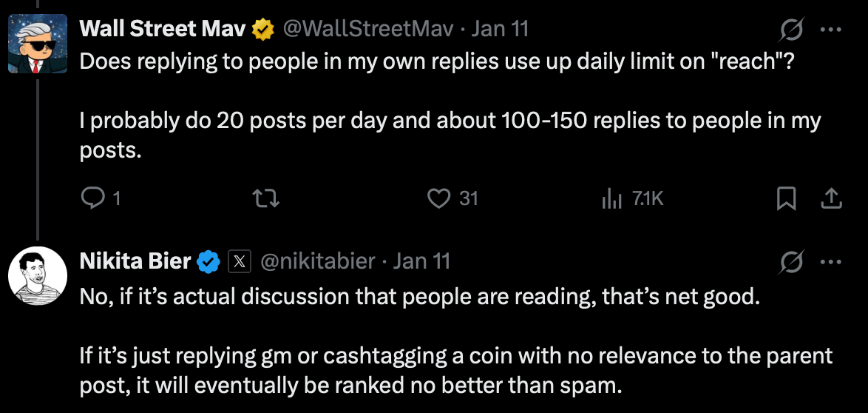Click the Grok icon on Nikita Bier's reply
The image size is (868, 413).
[793, 261]
